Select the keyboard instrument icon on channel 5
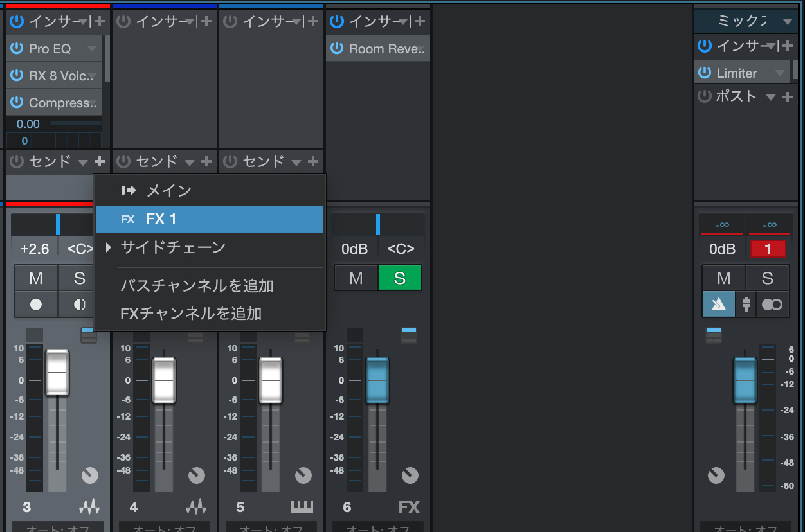 click(303, 507)
